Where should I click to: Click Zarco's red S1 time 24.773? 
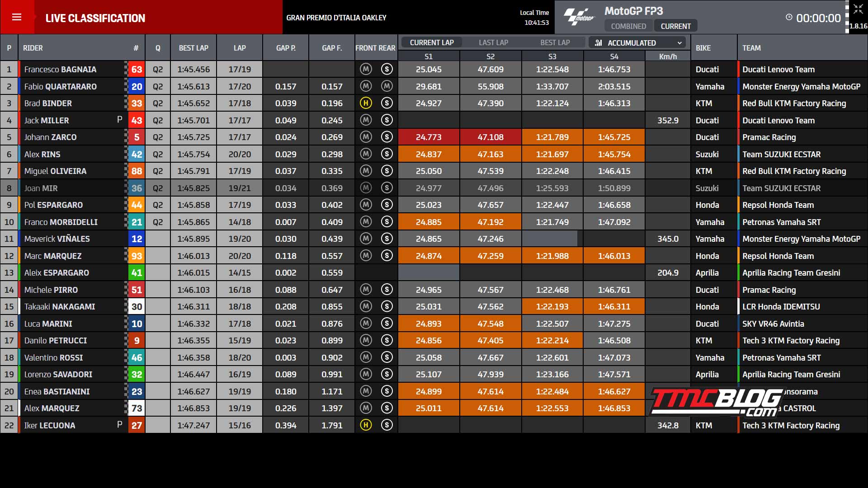pyautogui.click(x=429, y=137)
